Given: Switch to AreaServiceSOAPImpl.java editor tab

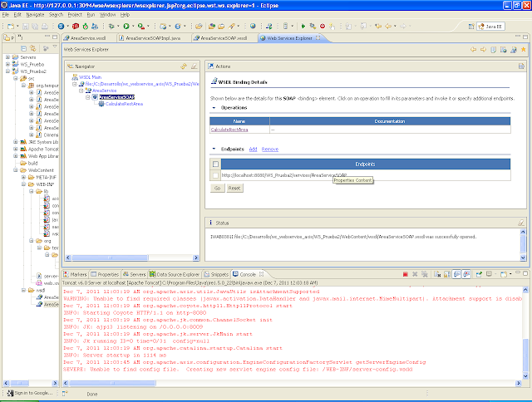Looking at the screenshot, I should (153, 38).
